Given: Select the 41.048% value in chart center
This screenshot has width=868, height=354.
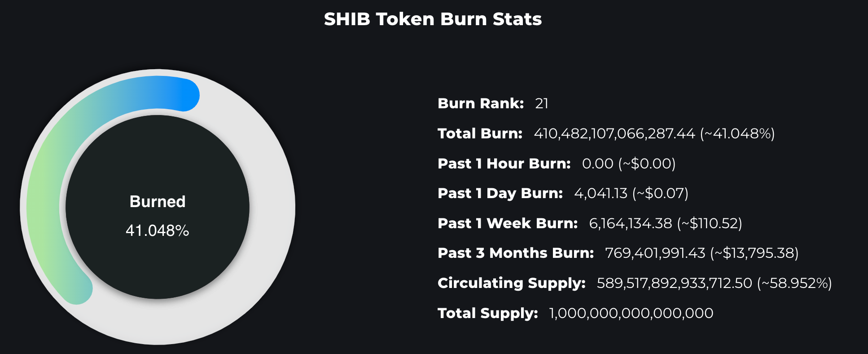Looking at the screenshot, I should (x=157, y=230).
